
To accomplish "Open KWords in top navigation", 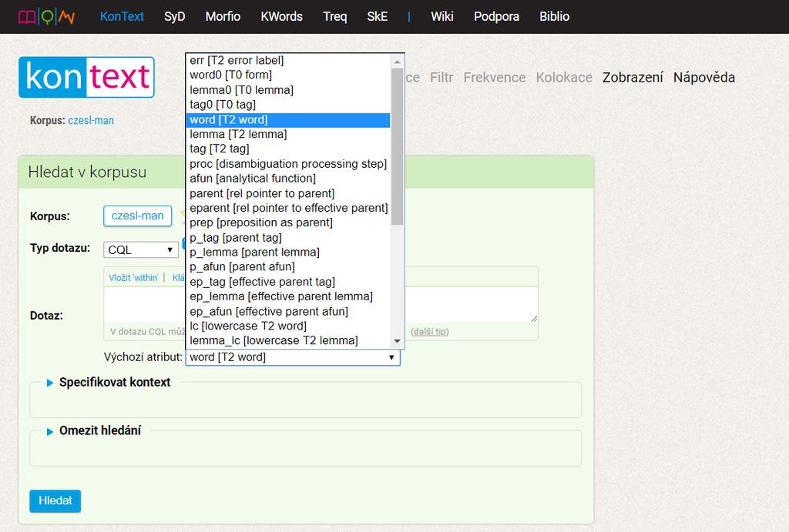I will click(282, 17).
